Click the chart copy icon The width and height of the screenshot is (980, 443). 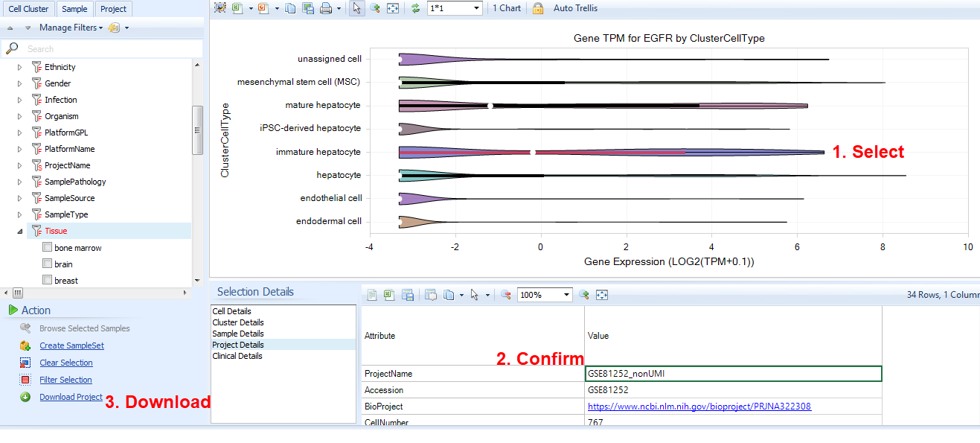(x=290, y=8)
